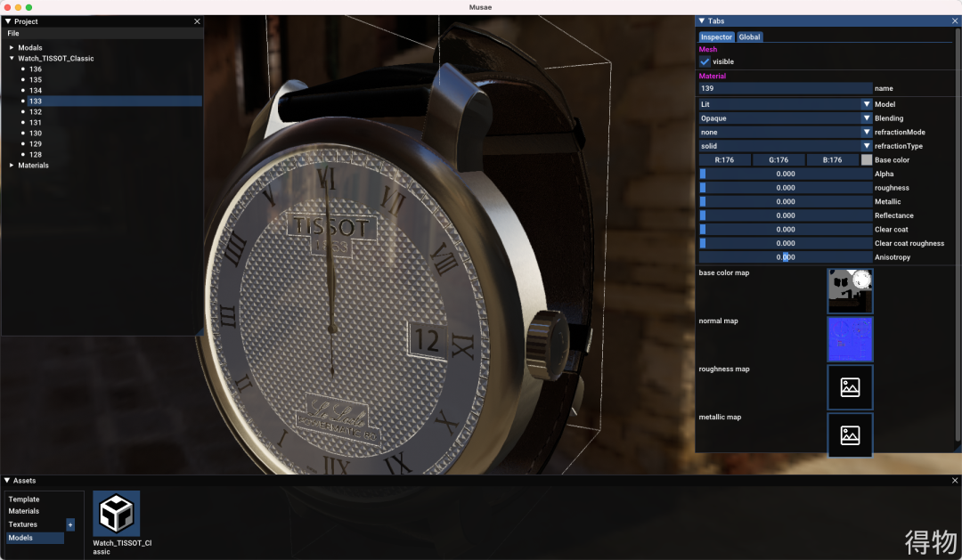Close the Assets panel with its X
Screen dimensions: 962x560
click(x=955, y=480)
